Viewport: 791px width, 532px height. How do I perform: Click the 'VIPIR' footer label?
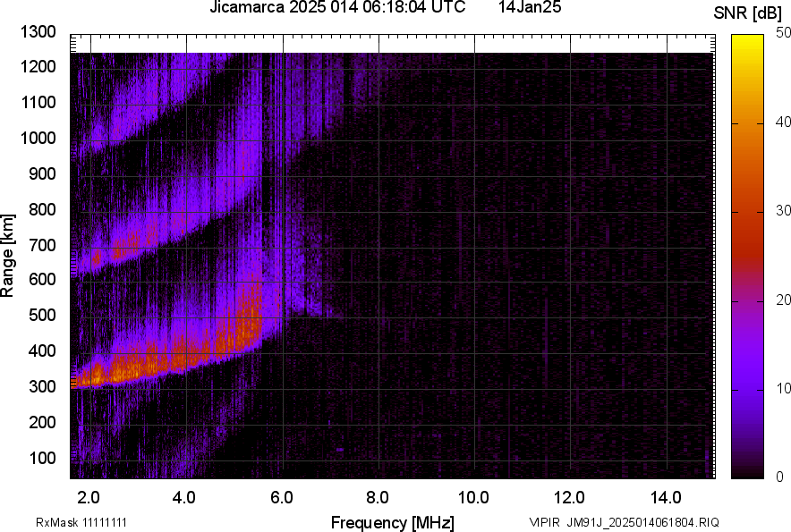(x=544, y=522)
